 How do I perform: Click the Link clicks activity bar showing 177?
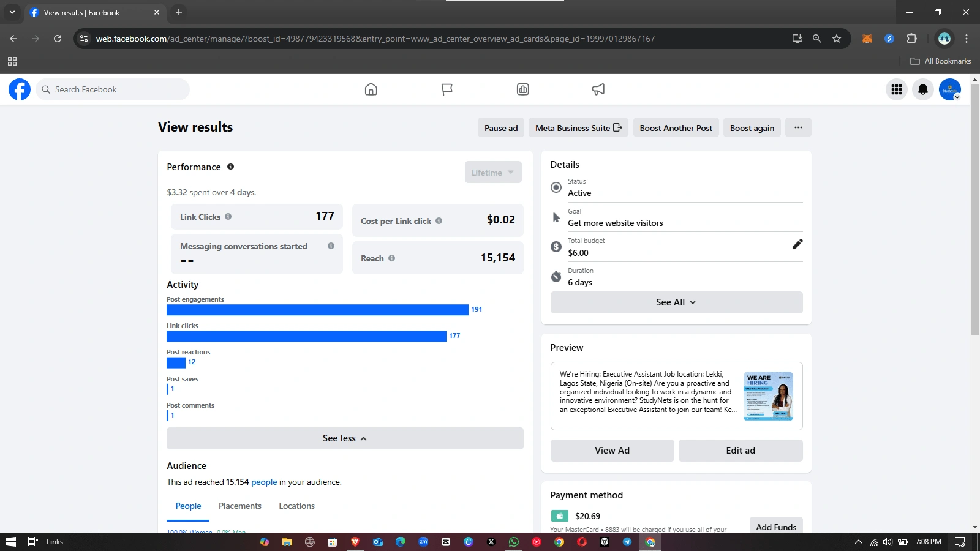tap(306, 336)
